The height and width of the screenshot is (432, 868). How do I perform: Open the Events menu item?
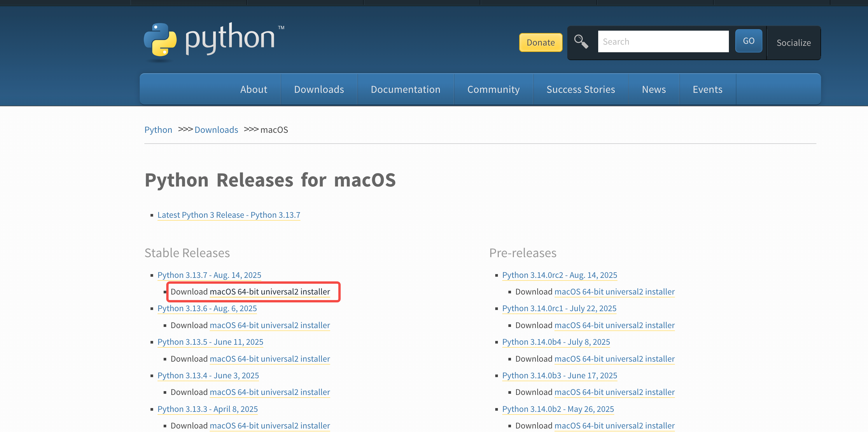[x=707, y=89]
